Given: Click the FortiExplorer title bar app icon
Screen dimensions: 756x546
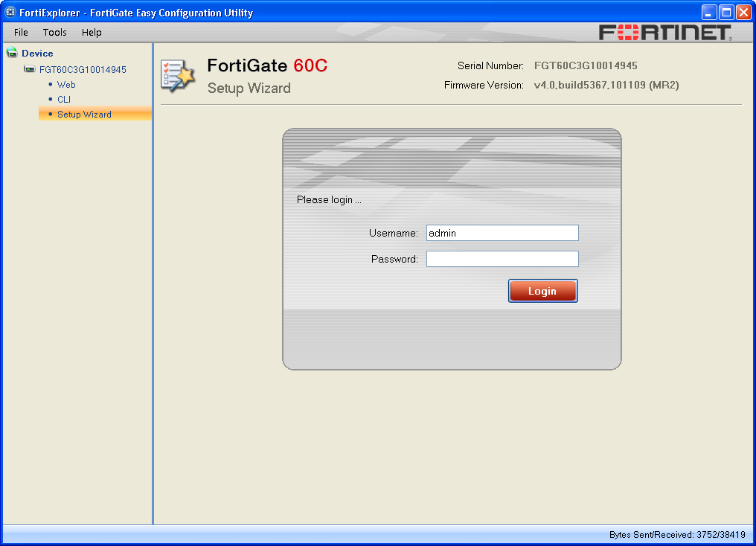Looking at the screenshot, I should coord(10,12).
